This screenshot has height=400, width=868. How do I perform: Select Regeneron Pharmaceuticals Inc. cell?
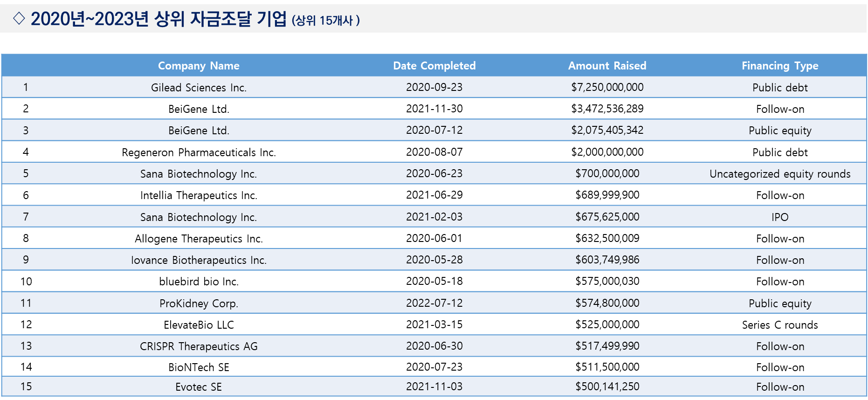[x=199, y=152]
